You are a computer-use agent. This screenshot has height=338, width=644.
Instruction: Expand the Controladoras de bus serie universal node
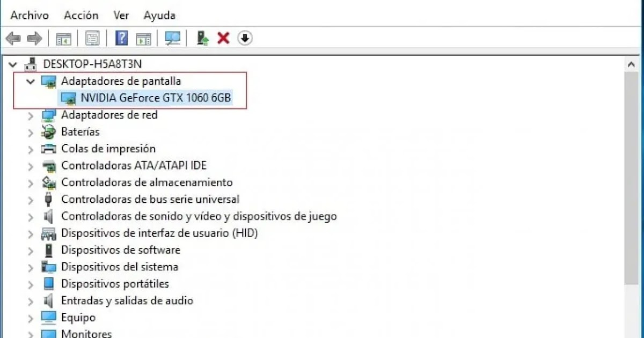tap(31, 199)
